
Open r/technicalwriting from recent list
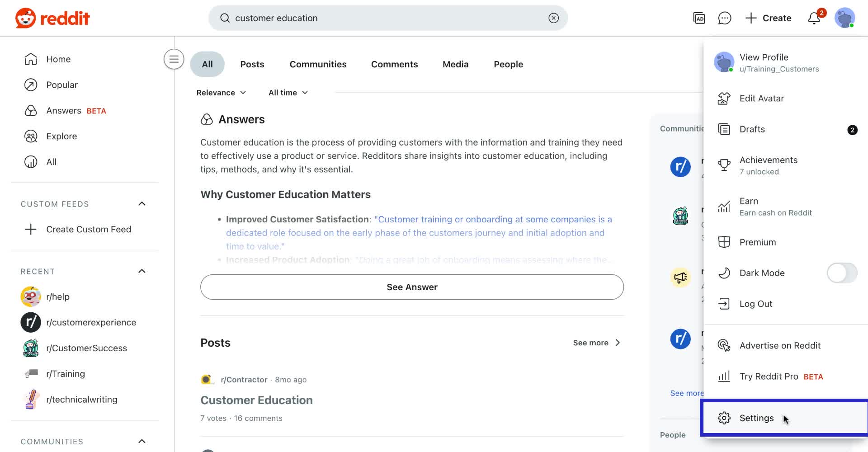point(81,400)
